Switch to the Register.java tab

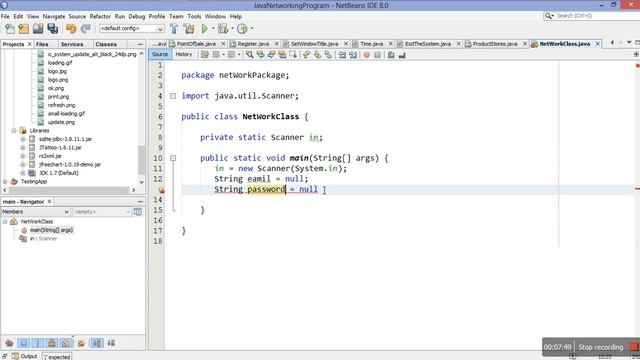tap(253, 44)
